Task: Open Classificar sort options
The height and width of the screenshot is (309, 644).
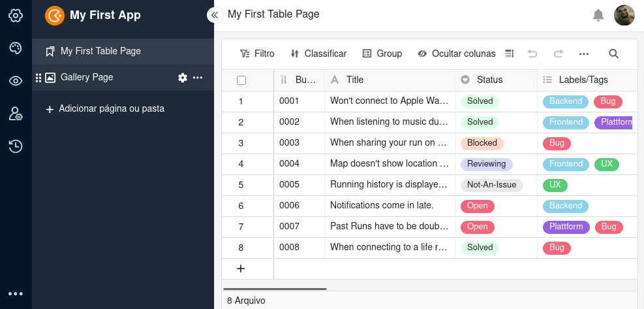Action: (318, 54)
